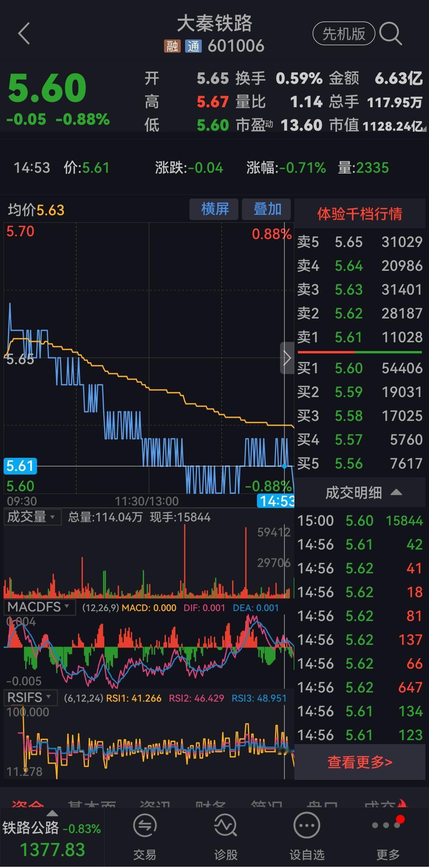Tap the 市盈动 13.60 value
The width and height of the screenshot is (429, 868).
pyautogui.click(x=301, y=125)
